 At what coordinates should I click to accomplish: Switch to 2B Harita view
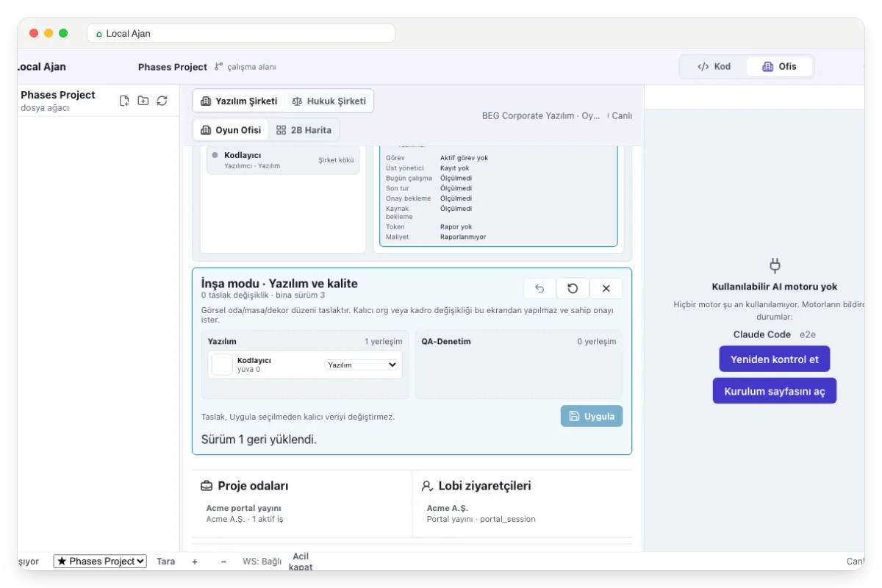tap(304, 130)
